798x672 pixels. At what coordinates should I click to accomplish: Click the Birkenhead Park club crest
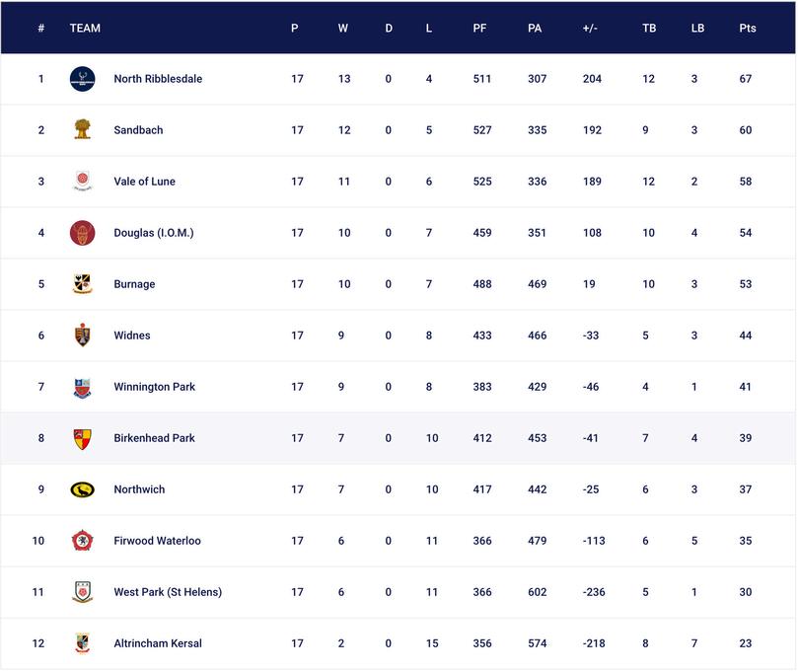click(83, 438)
